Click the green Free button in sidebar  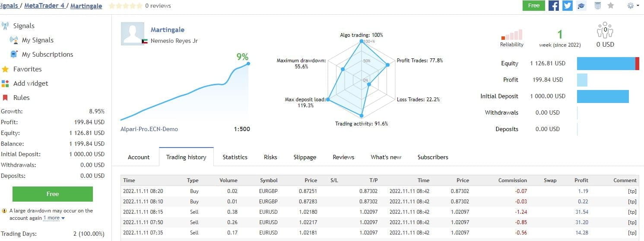pyautogui.click(x=52, y=194)
